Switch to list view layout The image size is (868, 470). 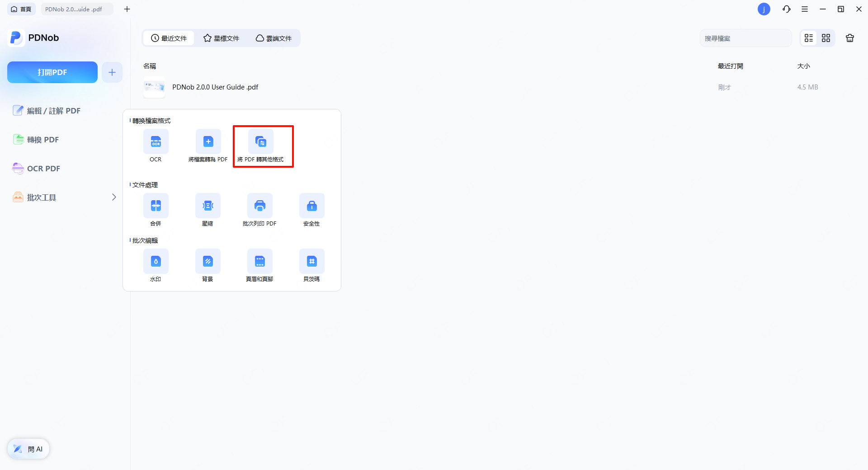click(x=809, y=38)
